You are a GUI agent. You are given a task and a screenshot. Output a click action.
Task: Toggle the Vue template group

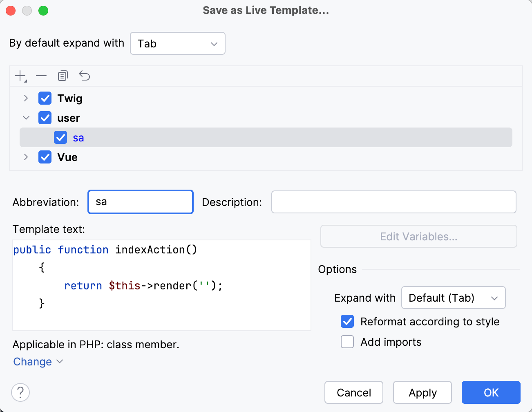[45, 157]
